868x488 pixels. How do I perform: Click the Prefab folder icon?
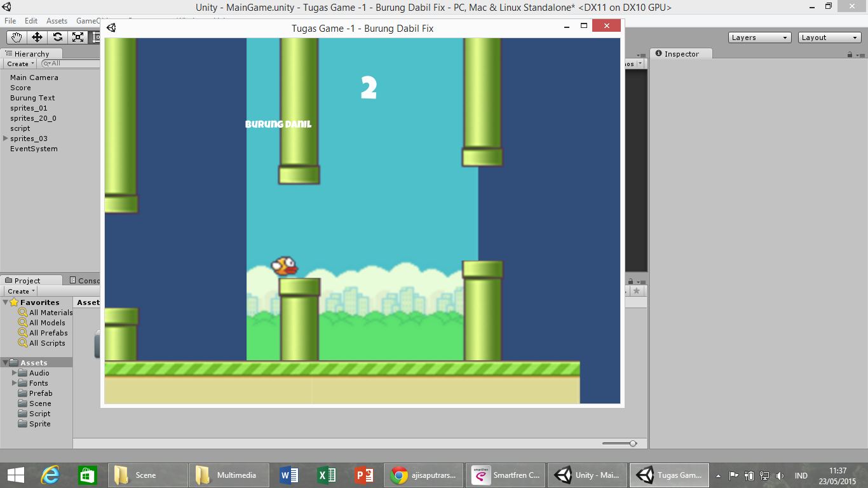[x=23, y=393]
